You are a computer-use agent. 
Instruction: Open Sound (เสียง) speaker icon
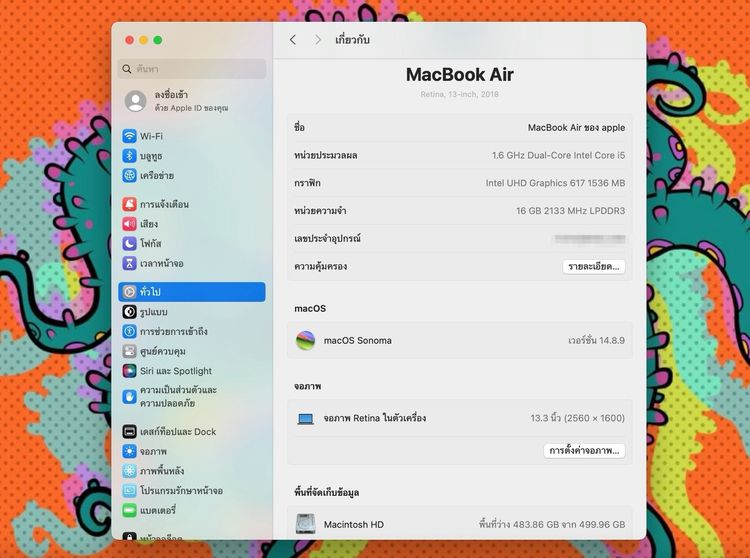pyautogui.click(x=129, y=224)
